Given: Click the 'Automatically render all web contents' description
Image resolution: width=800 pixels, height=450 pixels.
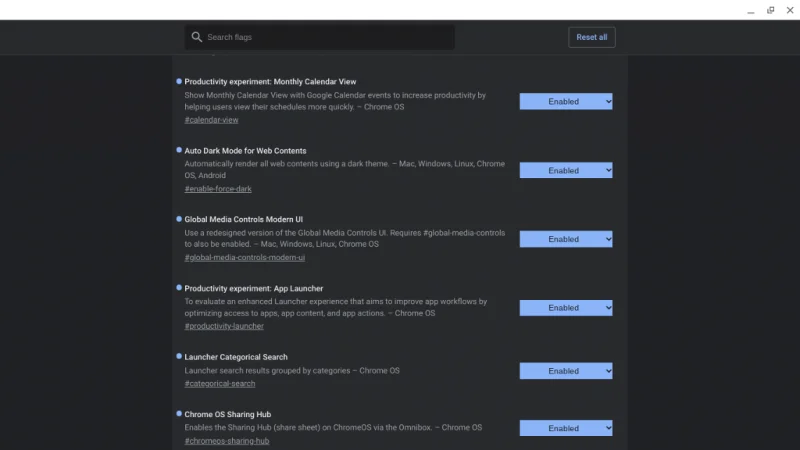Looking at the screenshot, I should point(344,169).
